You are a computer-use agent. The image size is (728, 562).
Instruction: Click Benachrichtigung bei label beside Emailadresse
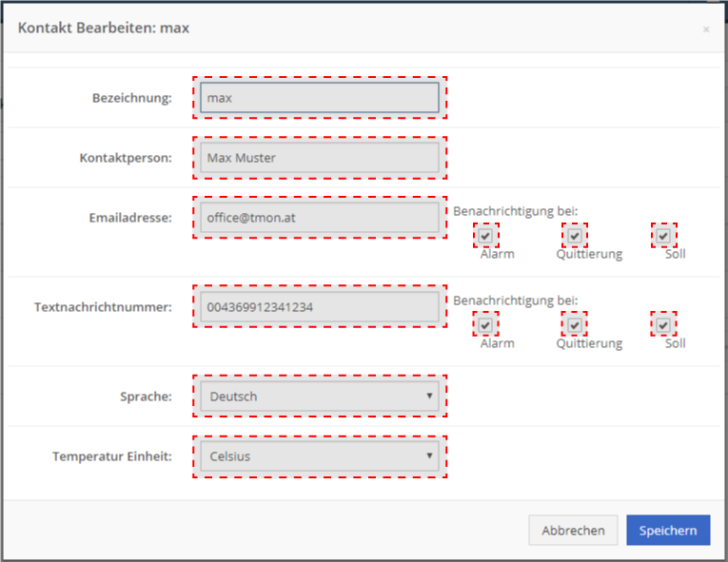516,211
